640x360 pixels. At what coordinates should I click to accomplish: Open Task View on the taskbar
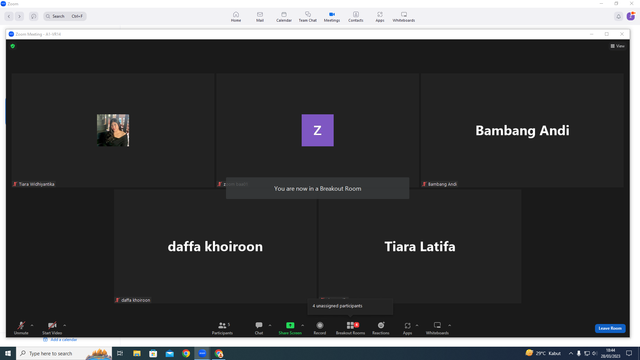click(120, 353)
